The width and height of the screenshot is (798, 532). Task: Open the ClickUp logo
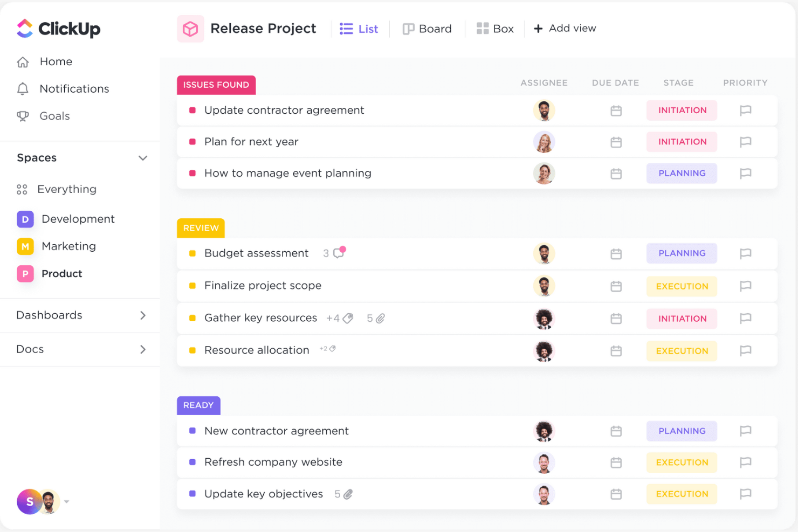(58, 29)
